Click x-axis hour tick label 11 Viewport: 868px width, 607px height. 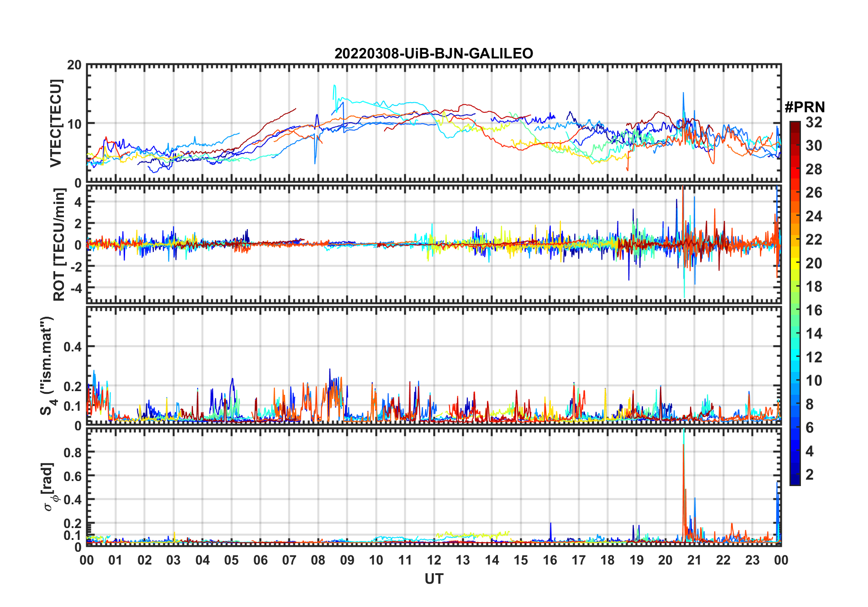pos(405,560)
